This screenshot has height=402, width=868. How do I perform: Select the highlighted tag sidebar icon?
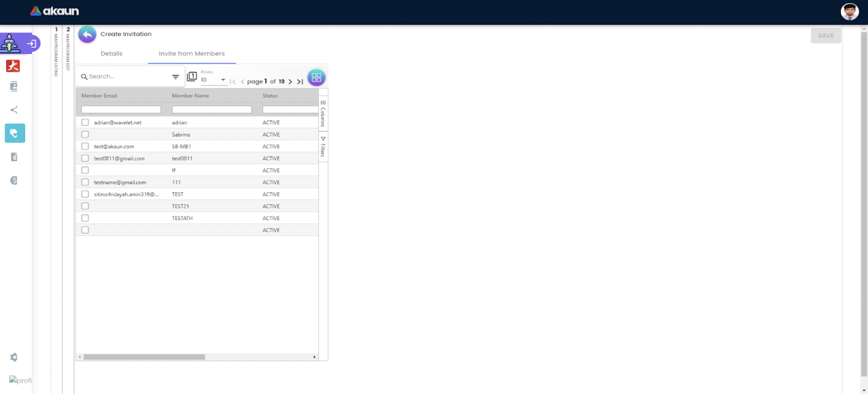coord(15,133)
